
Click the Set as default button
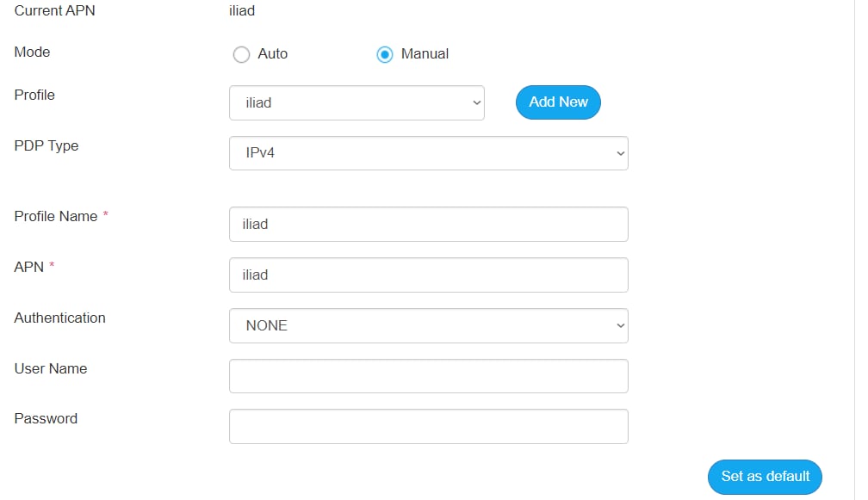pos(765,477)
